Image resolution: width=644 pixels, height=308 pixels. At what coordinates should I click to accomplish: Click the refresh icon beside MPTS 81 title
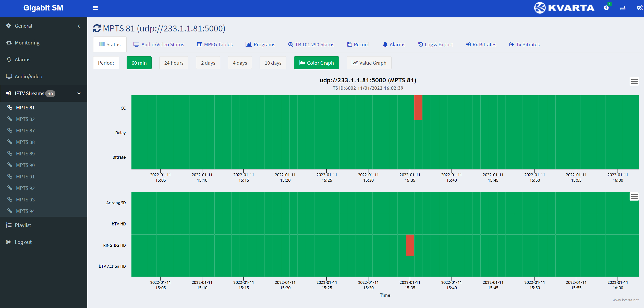point(97,28)
